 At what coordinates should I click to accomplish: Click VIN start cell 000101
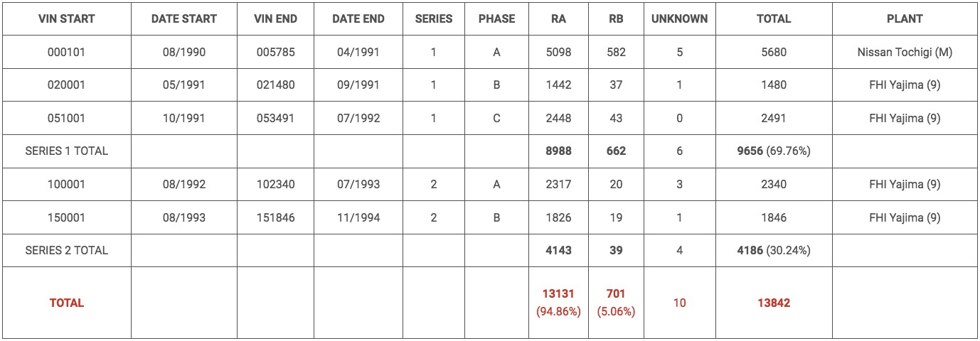tap(67, 52)
